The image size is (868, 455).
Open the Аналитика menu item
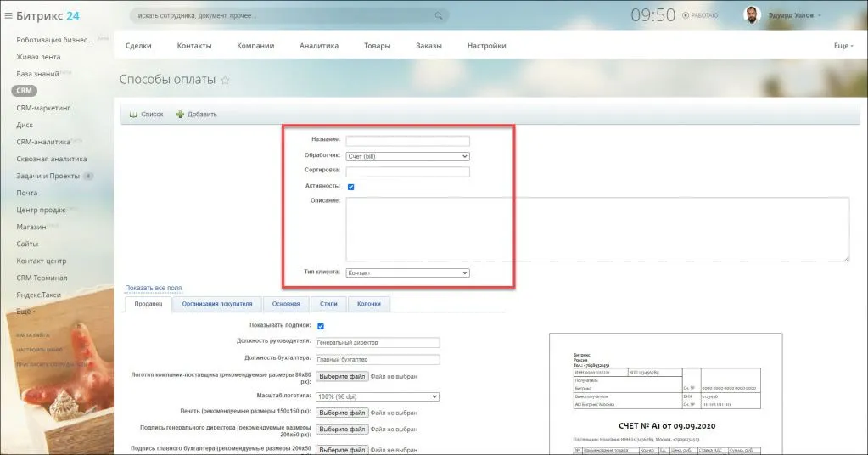(318, 46)
